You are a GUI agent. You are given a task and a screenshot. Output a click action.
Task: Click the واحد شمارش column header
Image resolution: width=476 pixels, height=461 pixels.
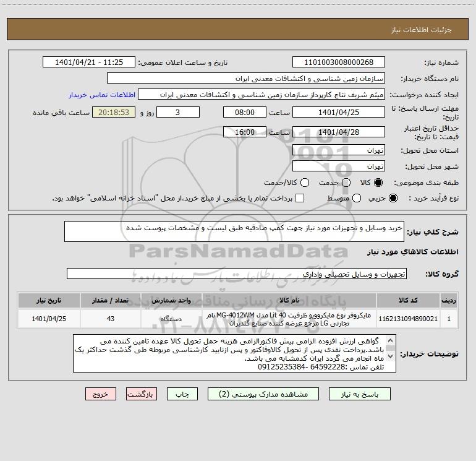coord(171,300)
